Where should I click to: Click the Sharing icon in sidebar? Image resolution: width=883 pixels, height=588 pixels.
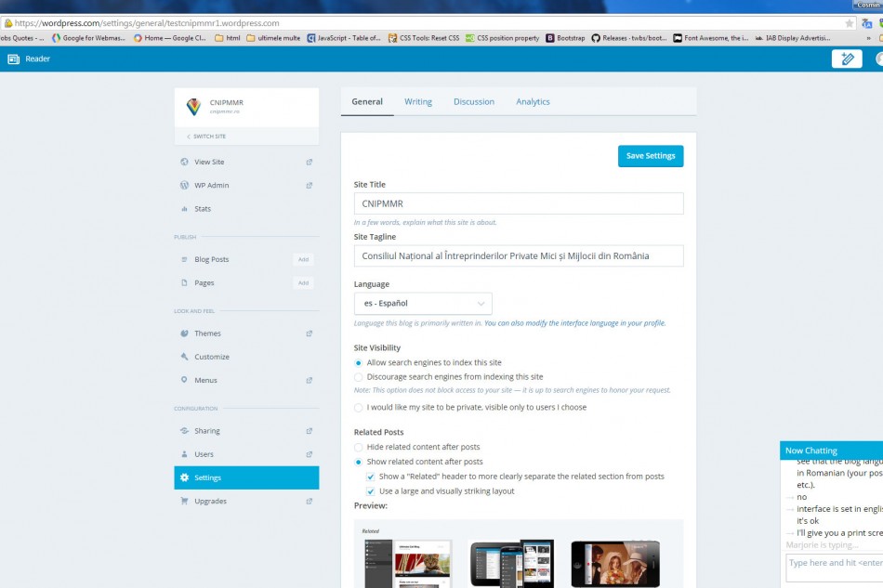click(185, 431)
